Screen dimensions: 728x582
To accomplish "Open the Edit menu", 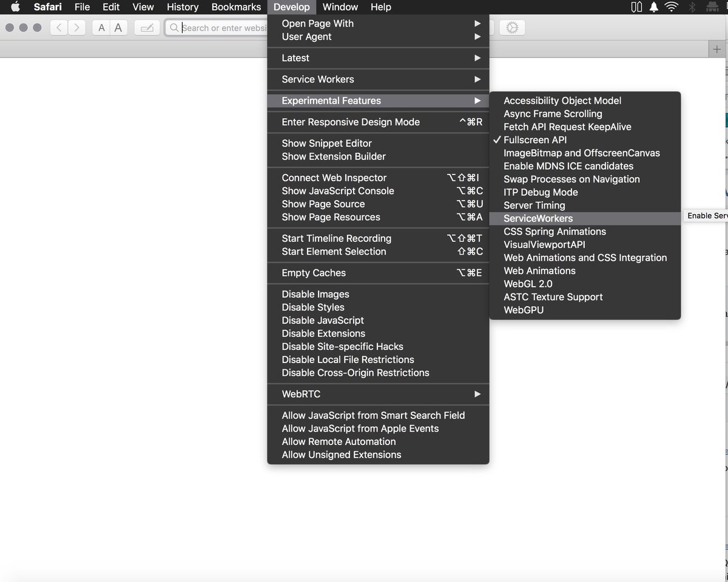I will [111, 7].
